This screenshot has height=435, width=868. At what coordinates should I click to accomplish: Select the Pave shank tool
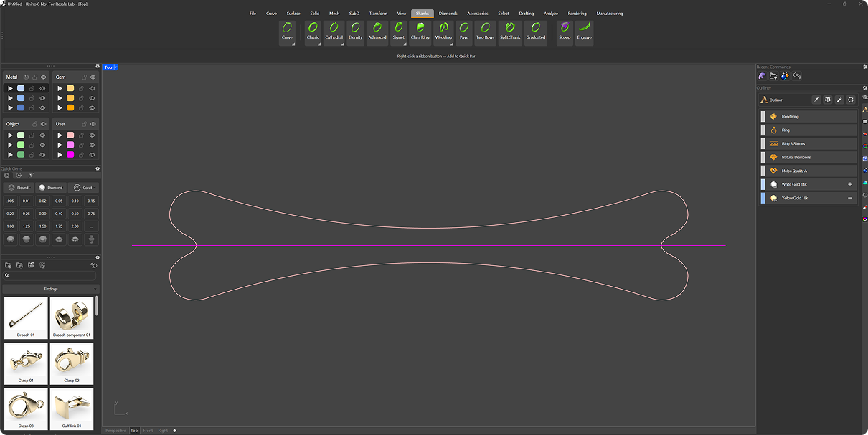click(464, 33)
